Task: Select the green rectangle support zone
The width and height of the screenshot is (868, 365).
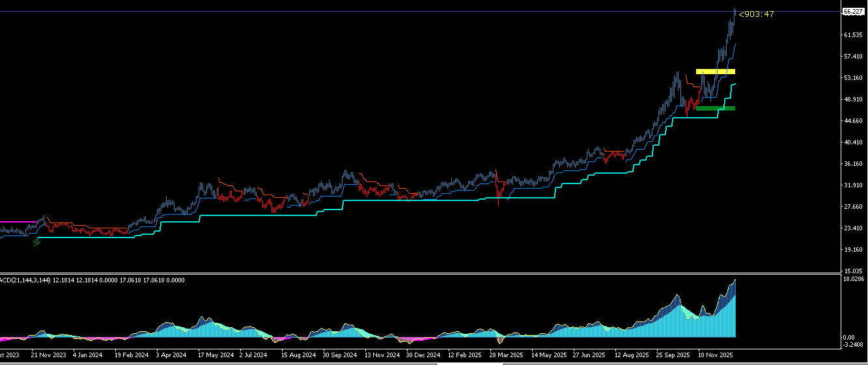Action: 716,109
